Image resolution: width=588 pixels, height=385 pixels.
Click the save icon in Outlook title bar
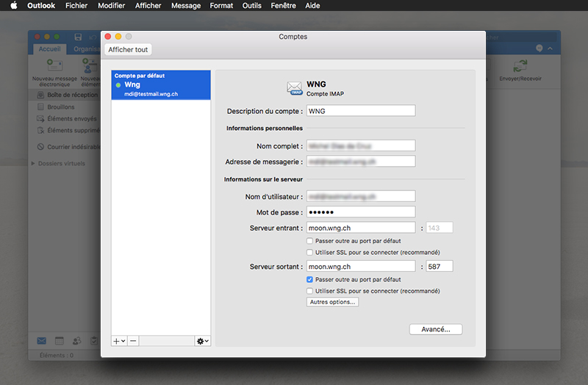[x=78, y=37]
